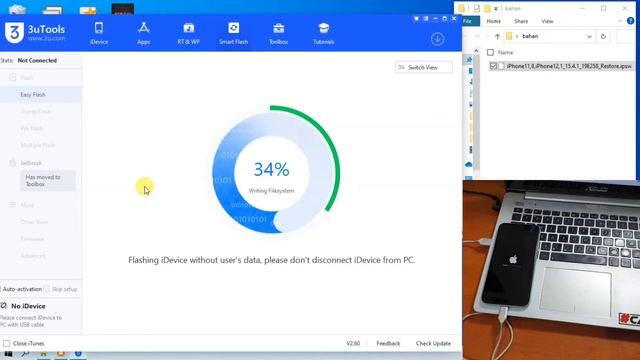The width and height of the screenshot is (640, 360).
Task: Click the Windows Start button
Action: tap(8, 354)
